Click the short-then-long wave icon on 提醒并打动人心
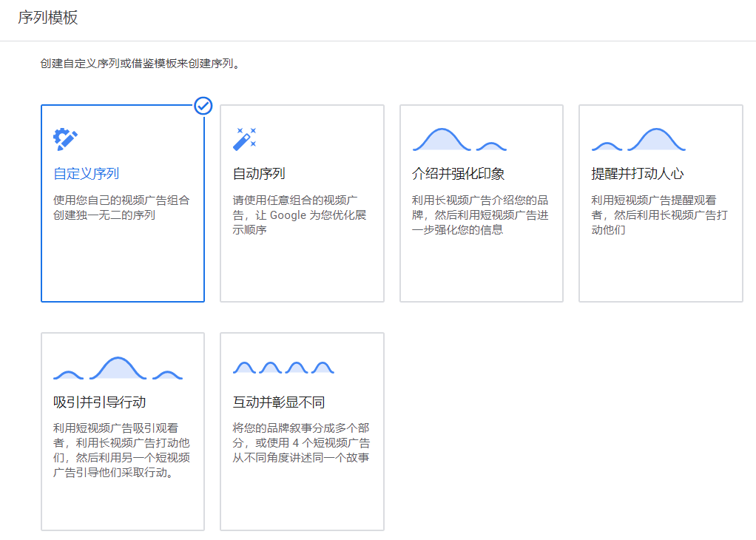The width and height of the screenshot is (756, 540). (x=638, y=138)
